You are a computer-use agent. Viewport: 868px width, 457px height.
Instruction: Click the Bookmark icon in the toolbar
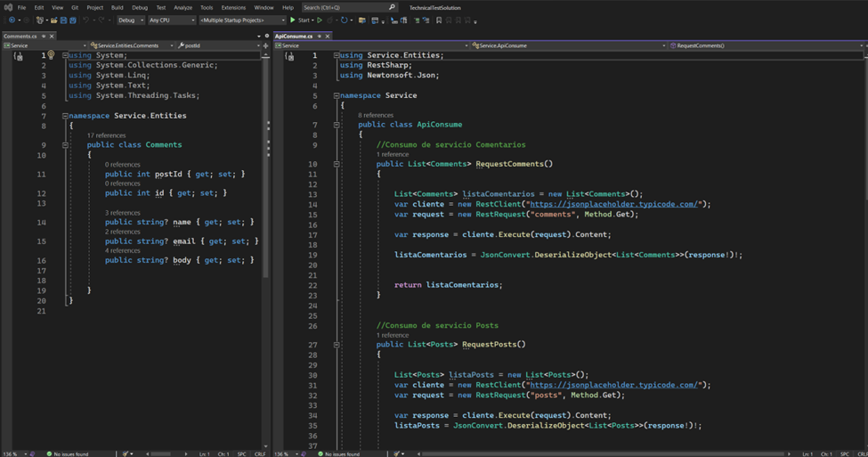click(438, 20)
